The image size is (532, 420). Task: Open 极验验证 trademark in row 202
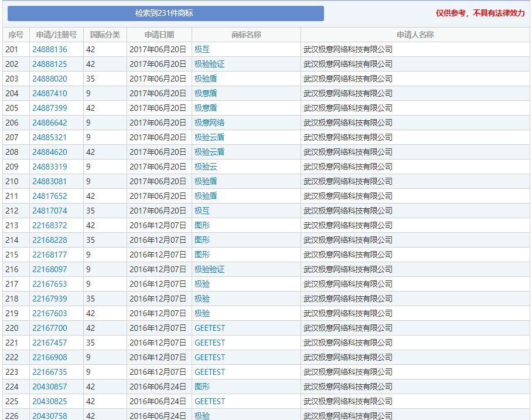pyautogui.click(x=209, y=64)
